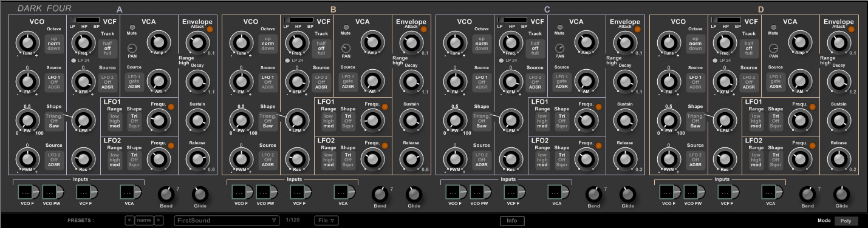Click the LFO1 Range switch in section D
The width and height of the screenshot is (868, 228).
coord(756,121)
